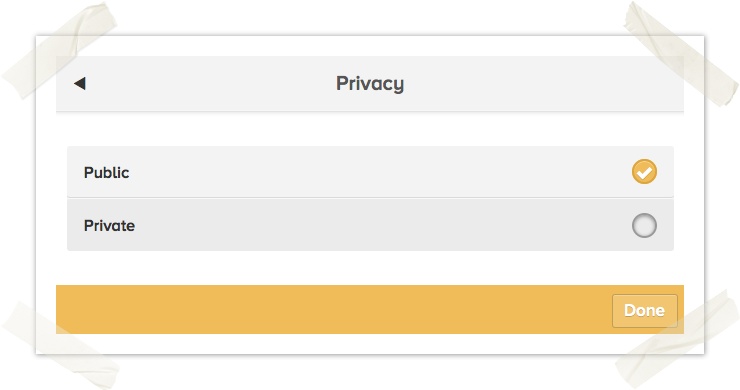
Task: Go back using the black arrow icon
Action: [80, 84]
